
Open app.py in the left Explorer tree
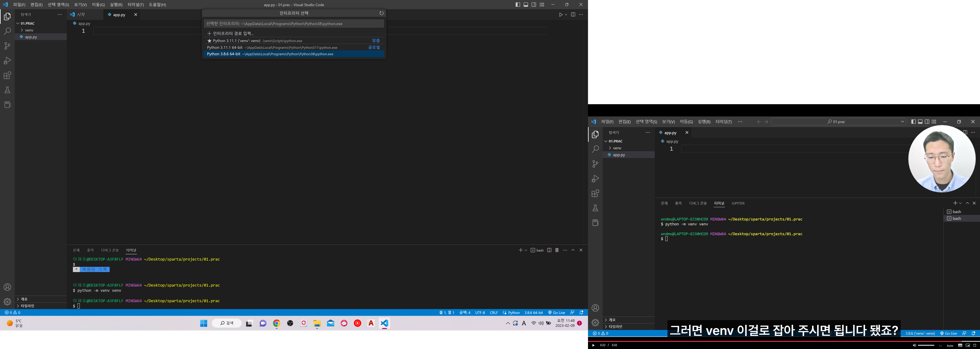(41, 37)
